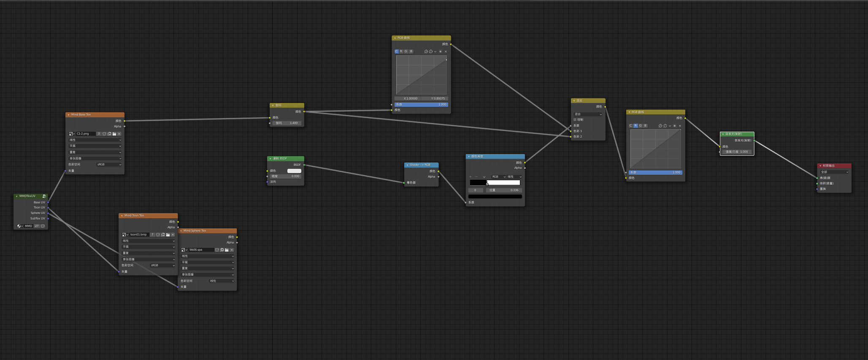Image resolution: width=868 pixels, height=360 pixels.
Task: Enable the clamp checkbox in Mix node
Action: tap(575, 120)
